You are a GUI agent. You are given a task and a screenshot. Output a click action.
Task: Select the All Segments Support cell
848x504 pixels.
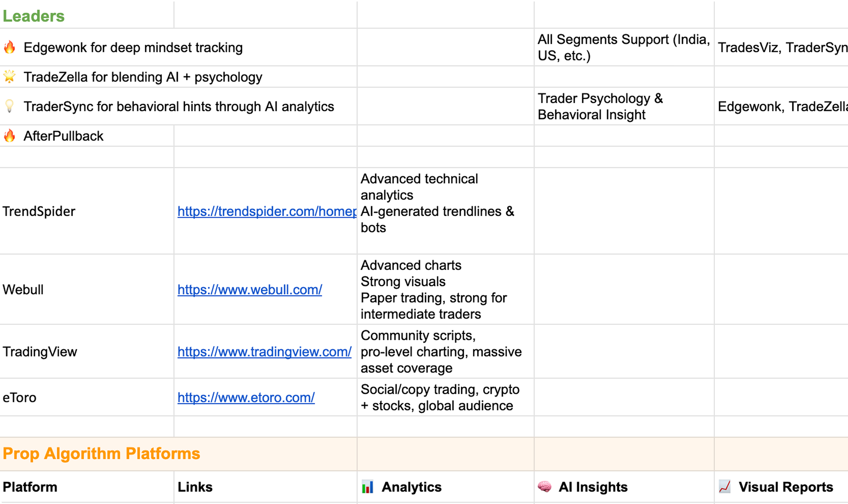pyautogui.click(x=623, y=47)
